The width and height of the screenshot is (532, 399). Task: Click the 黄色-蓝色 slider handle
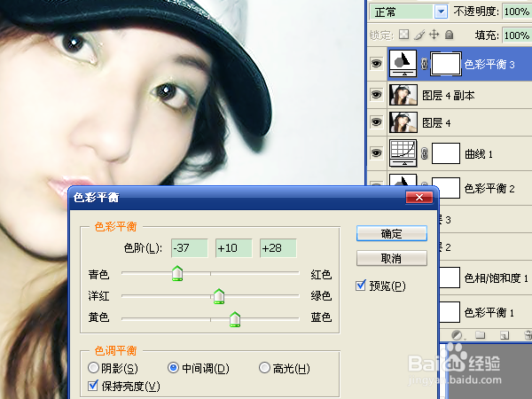(235, 319)
